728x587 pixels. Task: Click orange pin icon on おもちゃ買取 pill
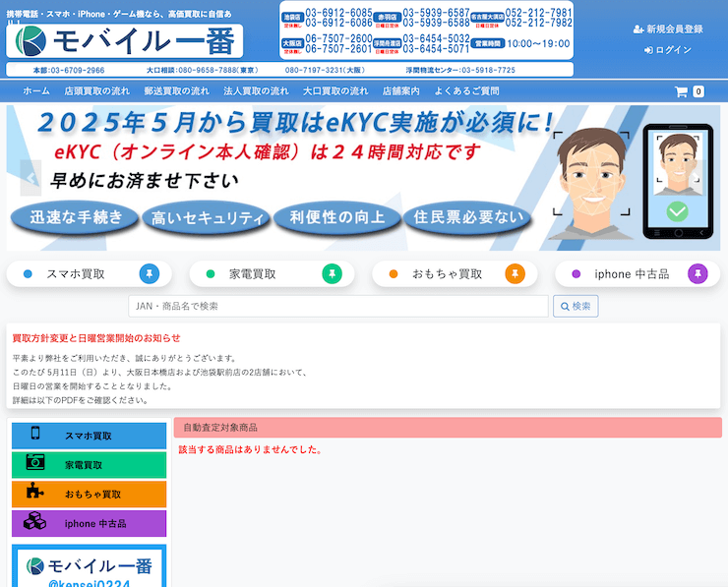pyautogui.click(x=515, y=273)
